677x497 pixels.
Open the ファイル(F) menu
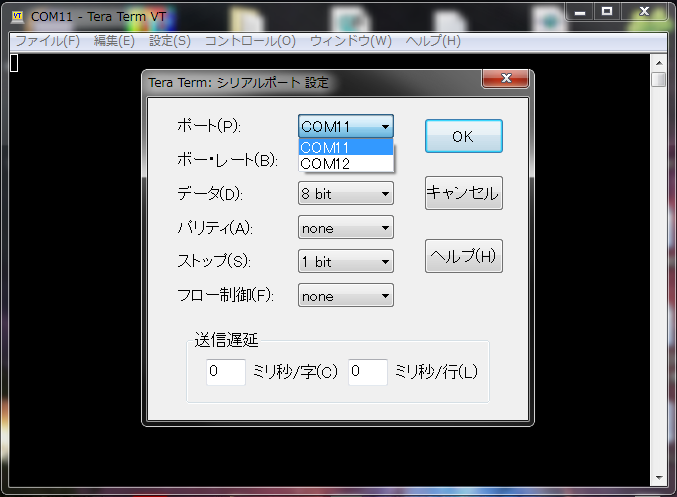point(46,41)
